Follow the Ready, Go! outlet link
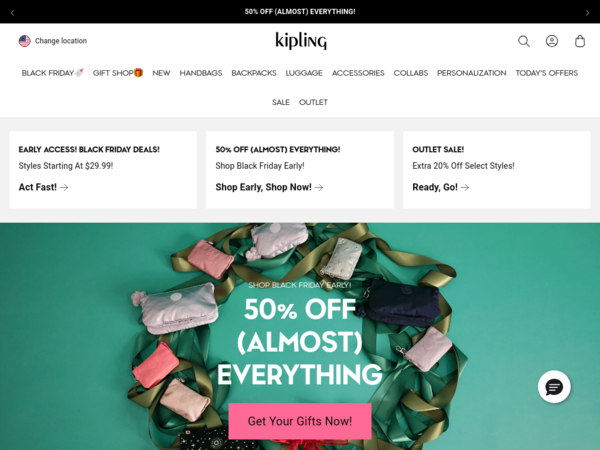The image size is (600, 450). coord(441,187)
